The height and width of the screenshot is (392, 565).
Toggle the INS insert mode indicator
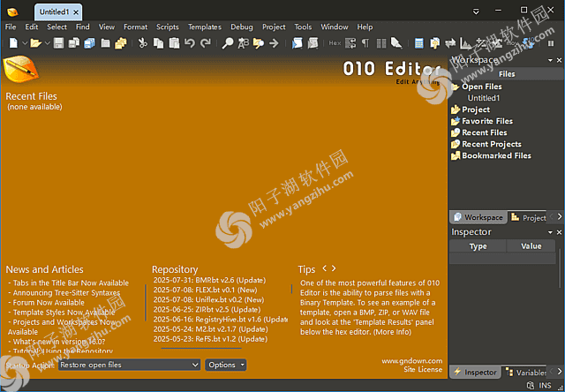(x=546, y=386)
